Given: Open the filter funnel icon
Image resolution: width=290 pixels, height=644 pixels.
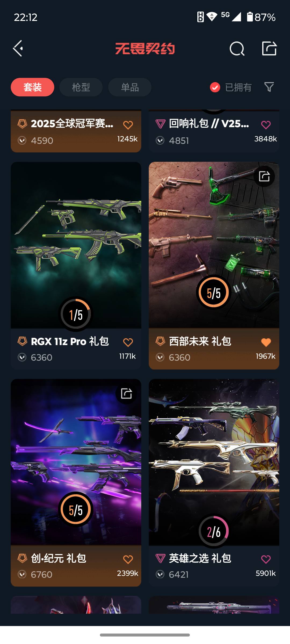Looking at the screenshot, I should coord(269,87).
